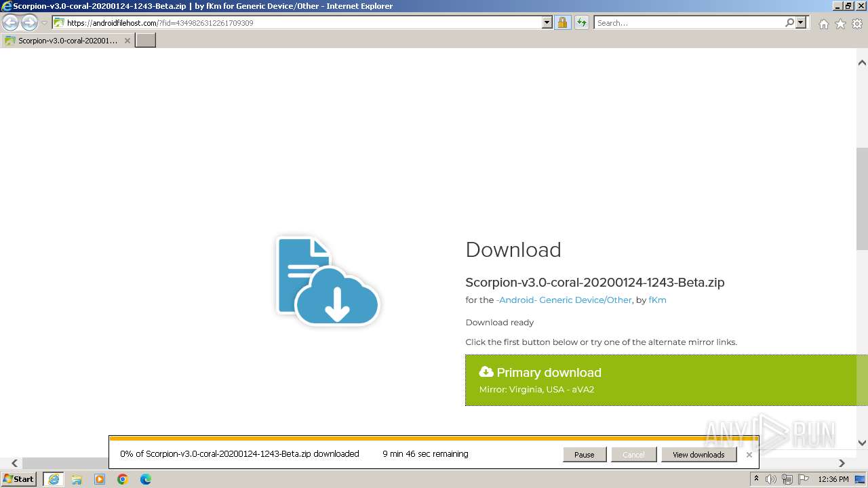Screen dimensions: 868x488
Task: Expand the address bar autocomplete dropdown
Action: point(547,22)
